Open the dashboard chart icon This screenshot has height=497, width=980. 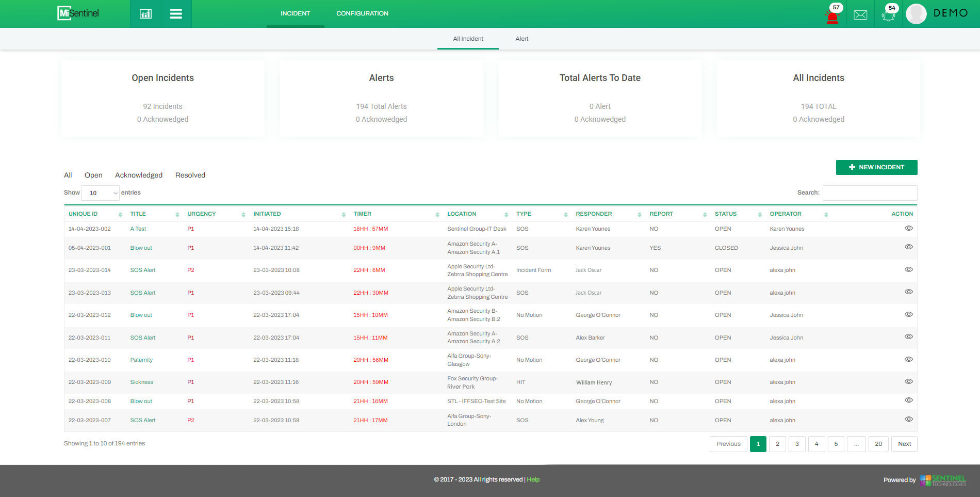tap(145, 14)
